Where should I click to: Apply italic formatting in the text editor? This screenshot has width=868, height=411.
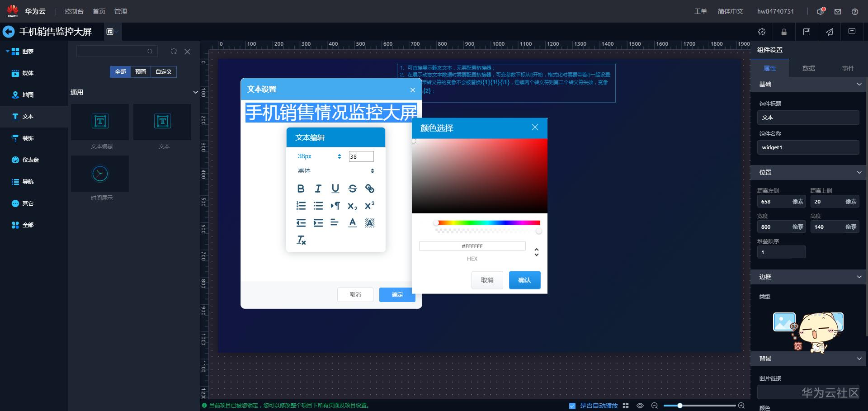point(318,189)
